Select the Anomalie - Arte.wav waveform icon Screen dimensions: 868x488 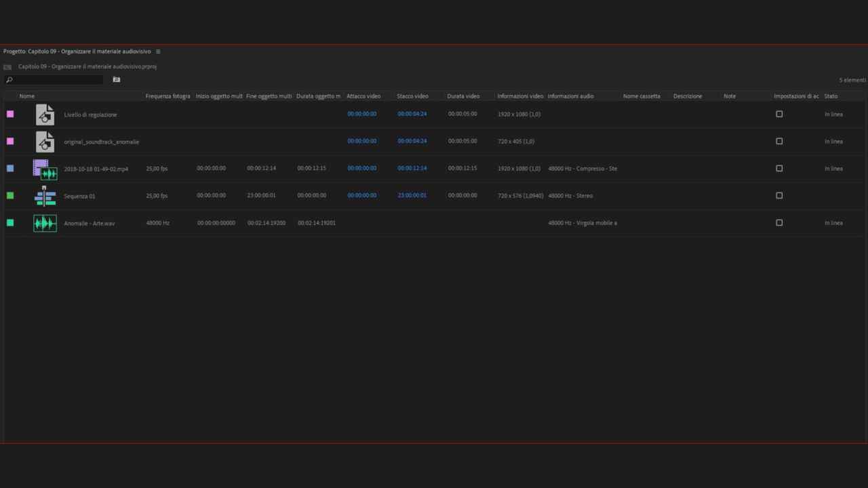tap(45, 223)
